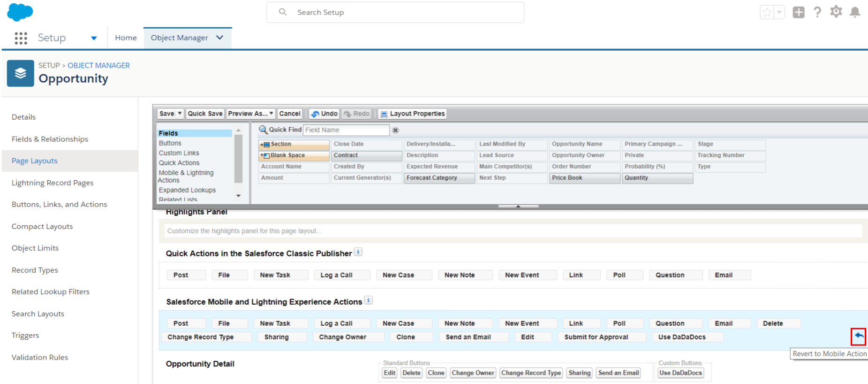The height and width of the screenshot is (384, 868).
Task: Open the App Launcher grid icon
Action: (21, 38)
